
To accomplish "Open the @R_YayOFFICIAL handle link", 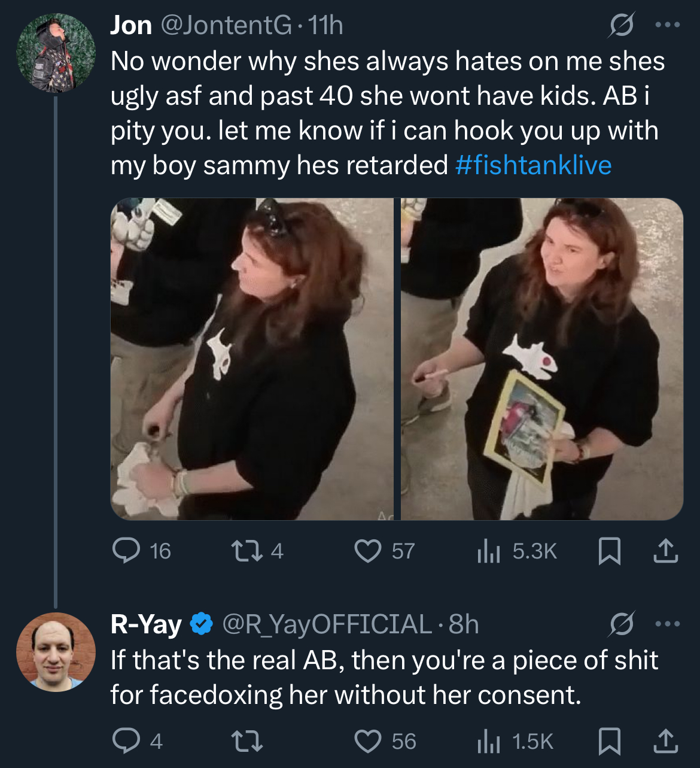I will tap(327, 624).
